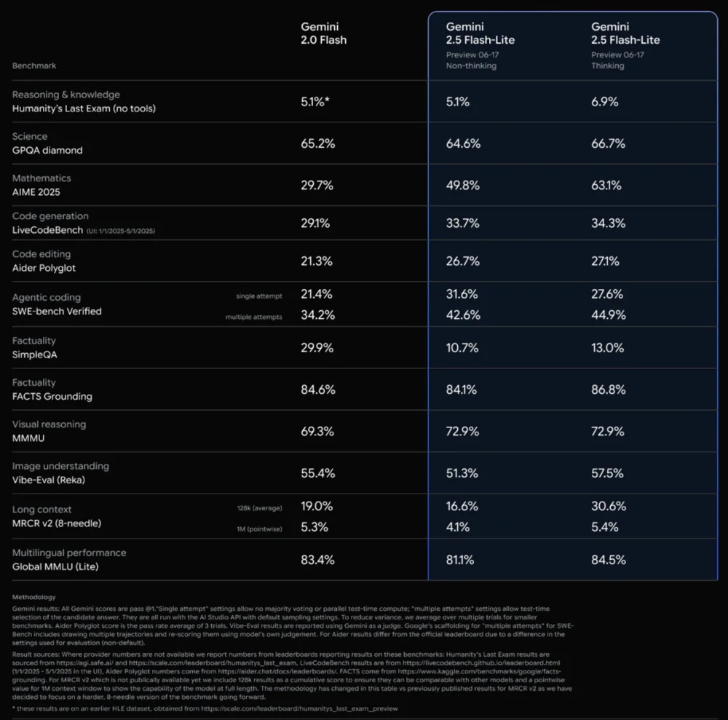Select the LiveCodeBench row label
This screenshot has height=720, width=728.
click(x=50, y=230)
